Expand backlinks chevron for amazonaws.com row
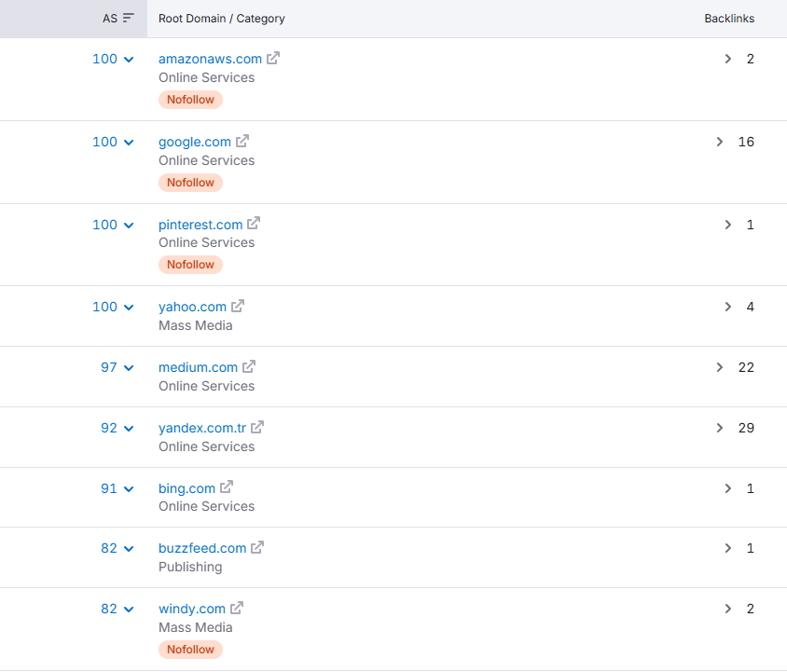 tap(727, 59)
